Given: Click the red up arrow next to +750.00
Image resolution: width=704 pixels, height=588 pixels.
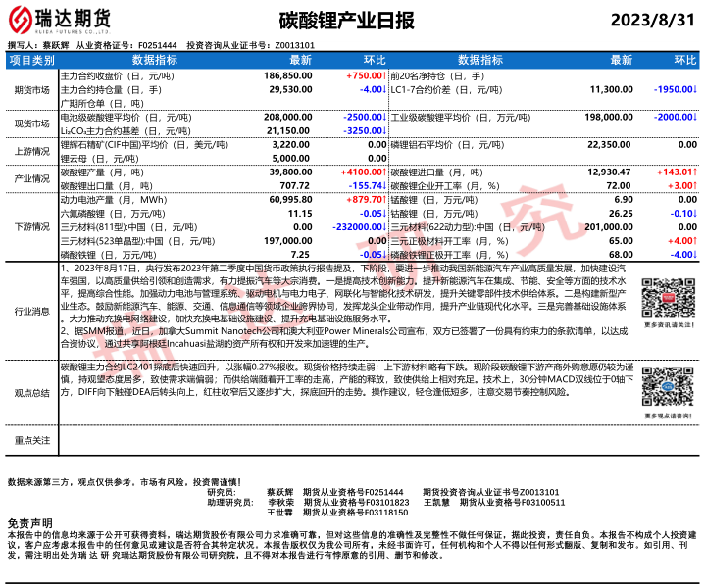Looking at the screenshot, I should click(385, 75).
